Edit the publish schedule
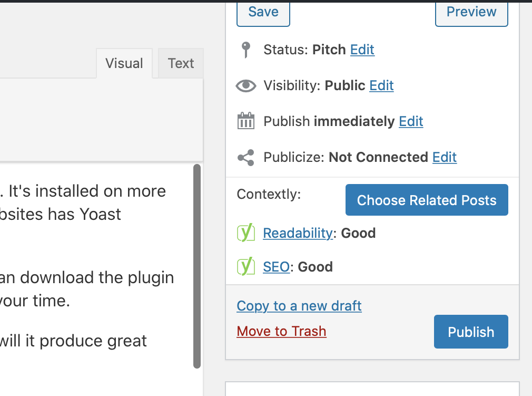 [411, 121]
